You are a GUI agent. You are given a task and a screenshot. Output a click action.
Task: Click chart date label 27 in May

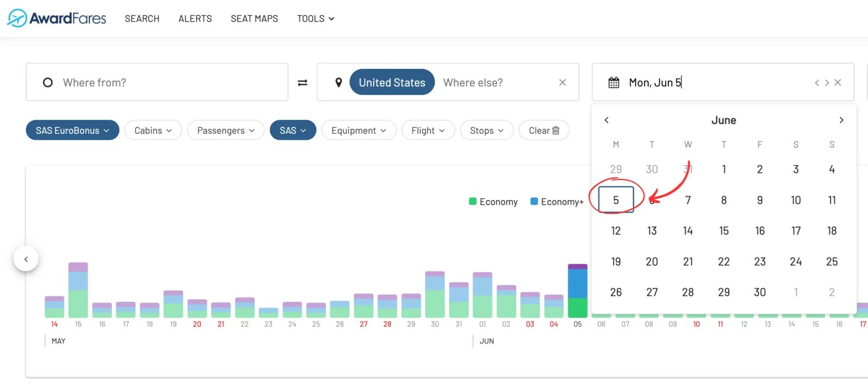(x=363, y=324)
